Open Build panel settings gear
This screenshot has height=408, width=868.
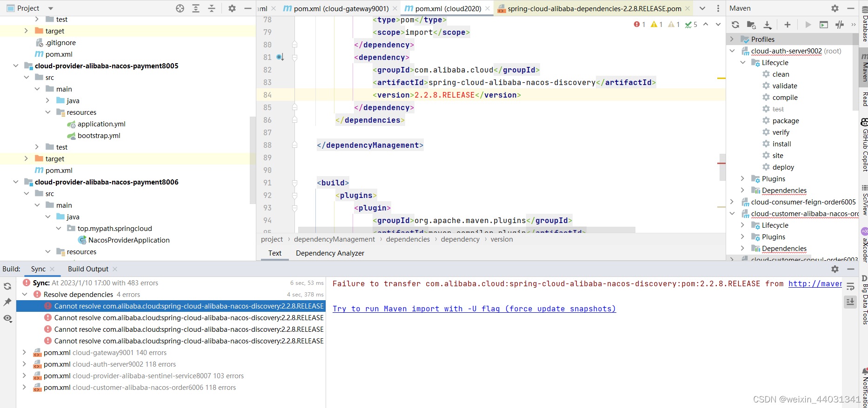835,269
